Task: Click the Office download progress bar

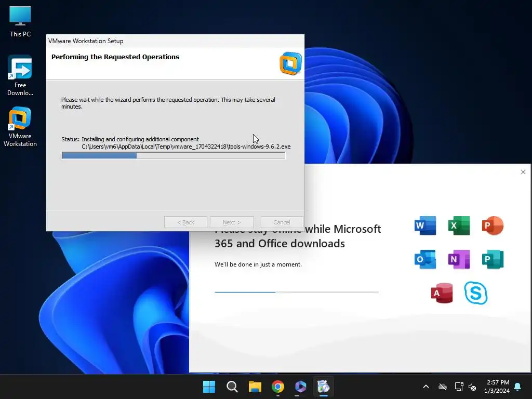Action: click(x=297, y=292)
